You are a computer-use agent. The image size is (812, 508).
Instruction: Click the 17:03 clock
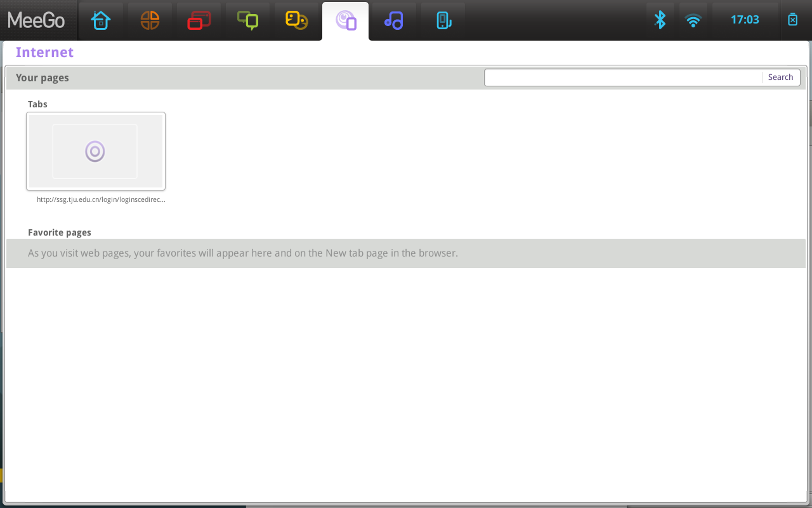click(x=745, y=20)
